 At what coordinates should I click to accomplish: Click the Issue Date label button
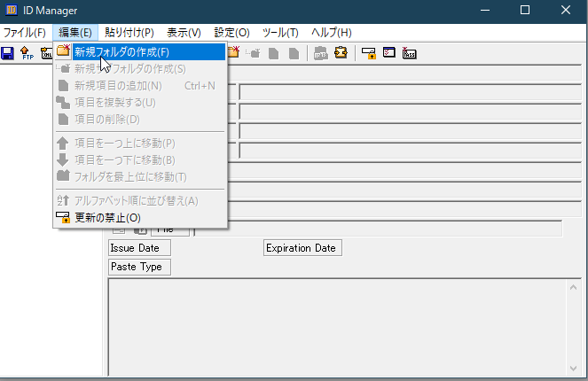click(139, 248)
